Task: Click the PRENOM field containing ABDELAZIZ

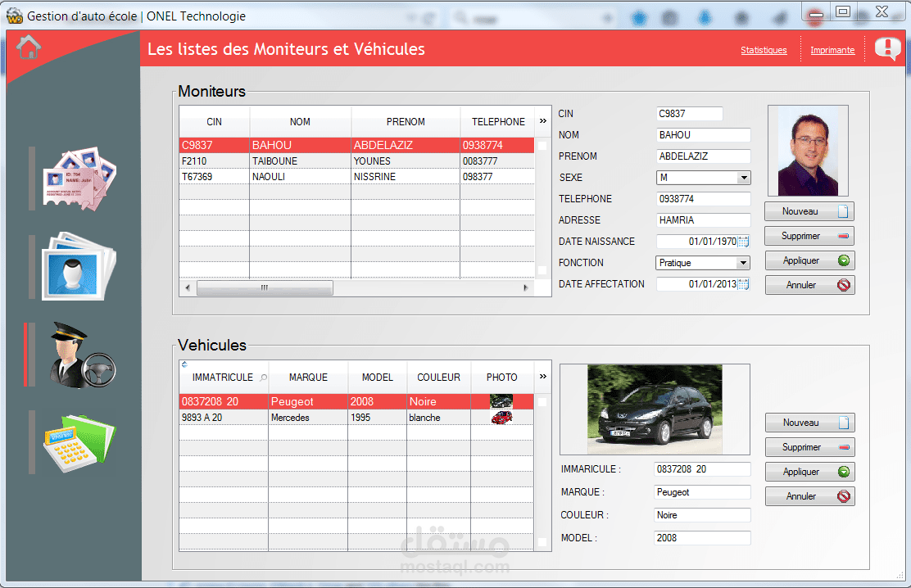Action: coord(703,156)
